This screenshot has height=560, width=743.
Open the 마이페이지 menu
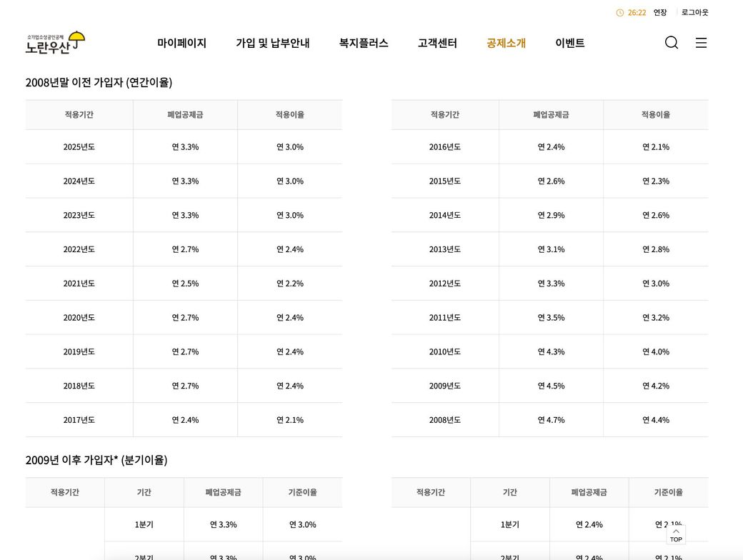[181, 43]
